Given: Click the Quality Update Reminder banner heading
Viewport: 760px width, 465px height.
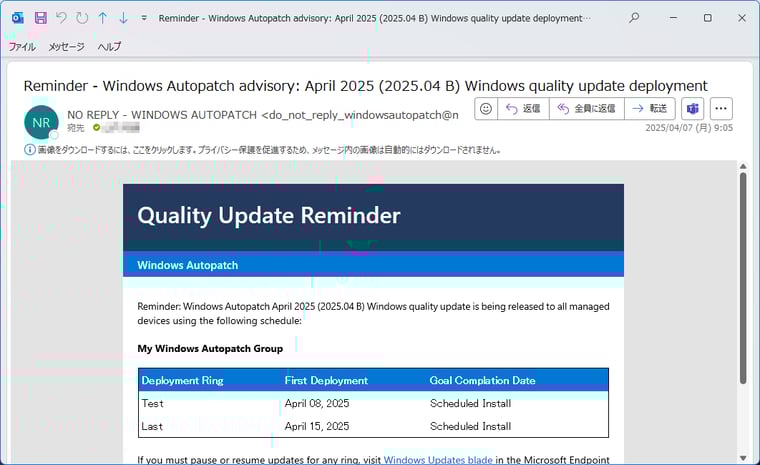Looking at the screenshot, I should 269,215.
